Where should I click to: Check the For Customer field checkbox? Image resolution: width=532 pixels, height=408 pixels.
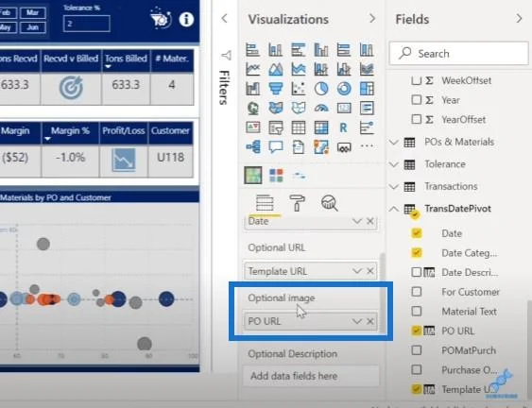[x=417, y=292]
